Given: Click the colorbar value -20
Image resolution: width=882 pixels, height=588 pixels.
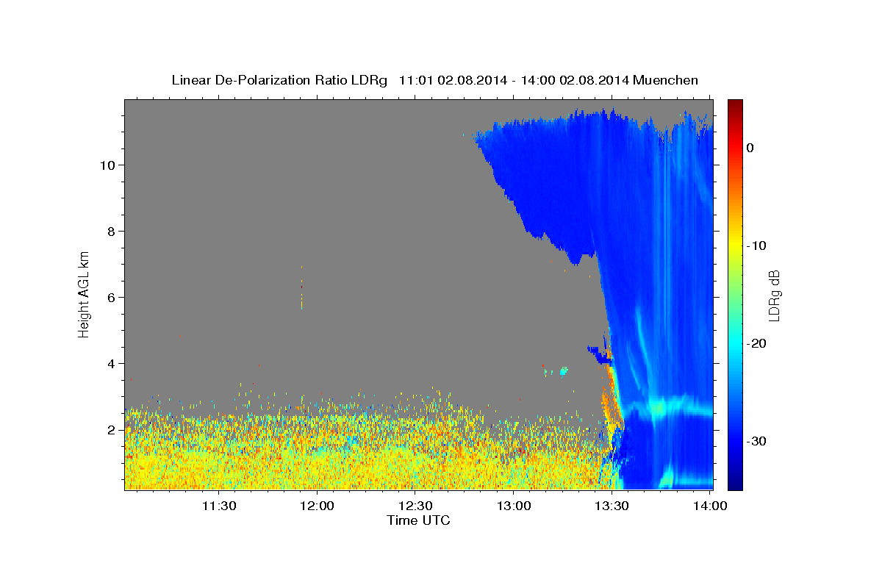Looking at the screenshot, I should pyautogui.click(x=756, y=343).
